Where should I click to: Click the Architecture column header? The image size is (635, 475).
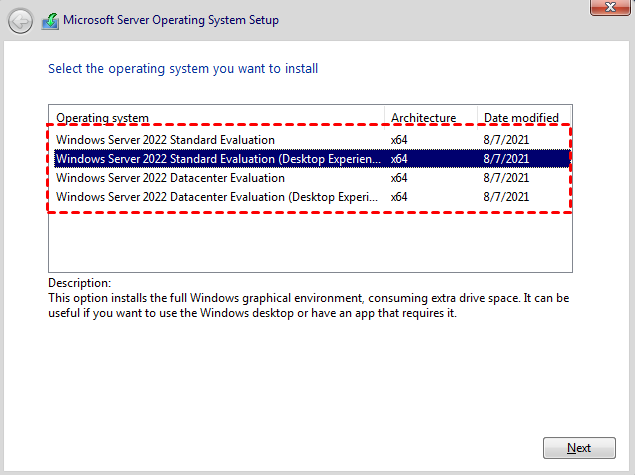(423, 118)
